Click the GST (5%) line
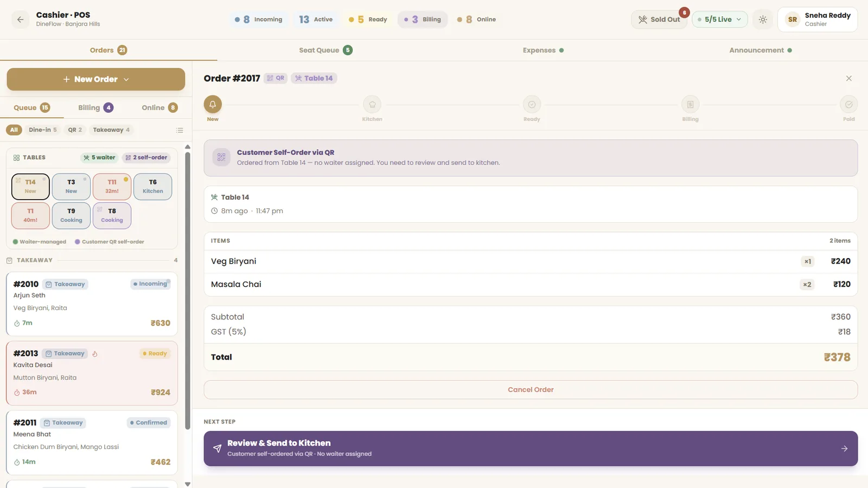 tap(531, 332)
